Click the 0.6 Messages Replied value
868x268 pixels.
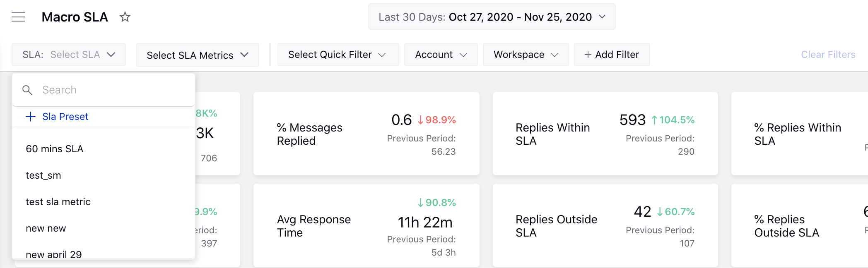(401, 120)
